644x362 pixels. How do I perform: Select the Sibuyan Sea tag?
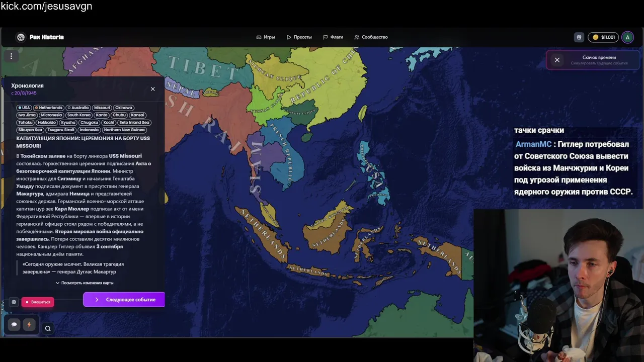click(30, 130)
